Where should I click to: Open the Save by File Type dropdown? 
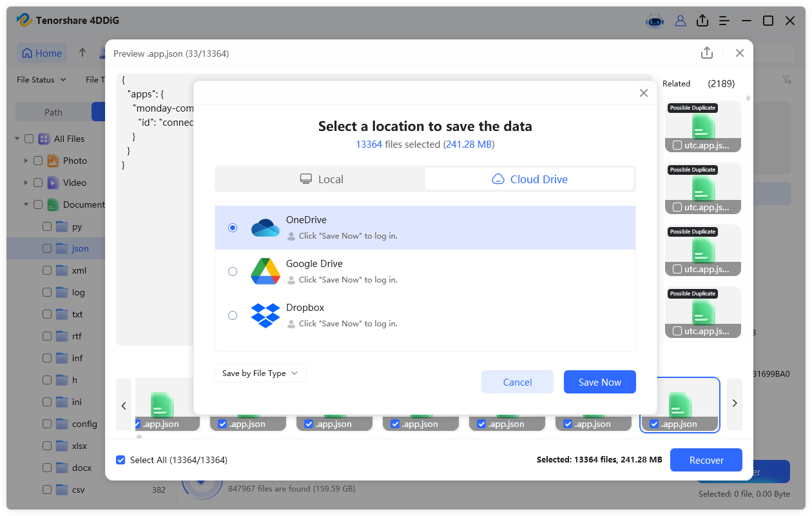(260, 373)
